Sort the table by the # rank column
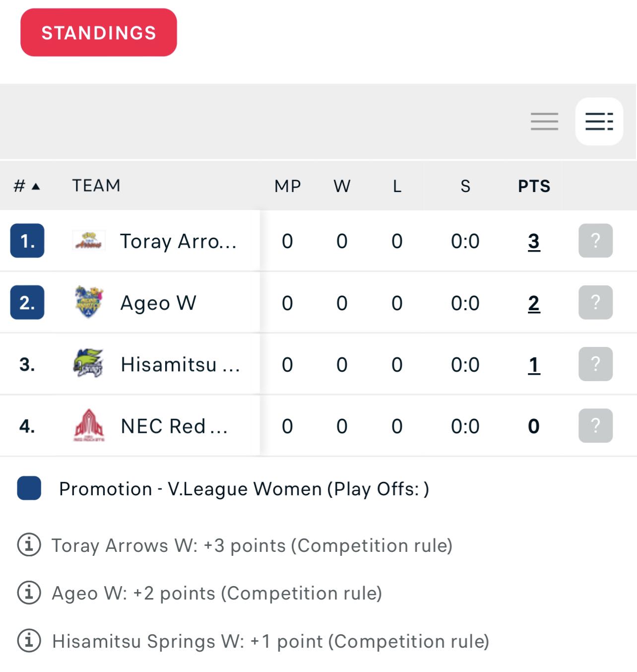 click(x=26, y=186)
